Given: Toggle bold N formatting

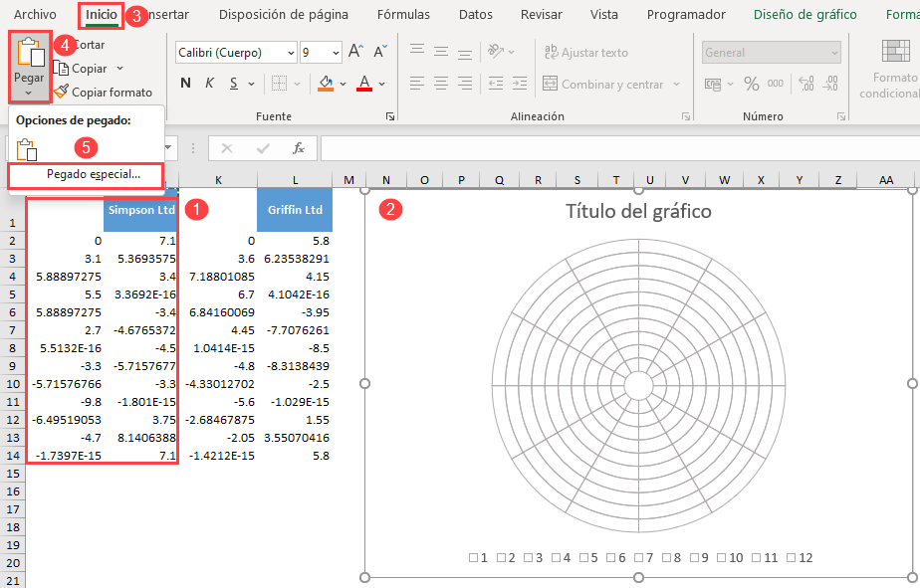Looking at the screenshot, I should point(185,84).
